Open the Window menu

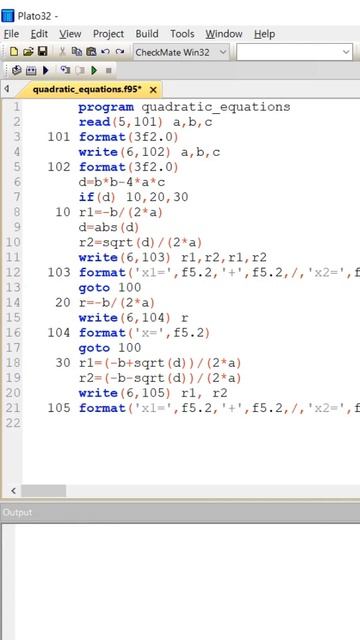pyautogui.click(x=224, y=34)
